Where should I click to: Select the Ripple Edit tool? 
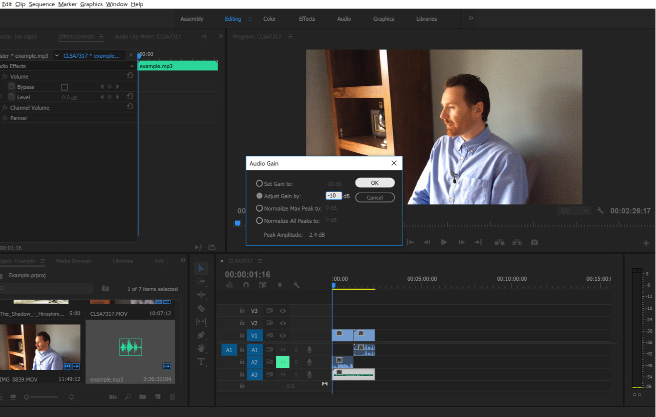point(201,294)
